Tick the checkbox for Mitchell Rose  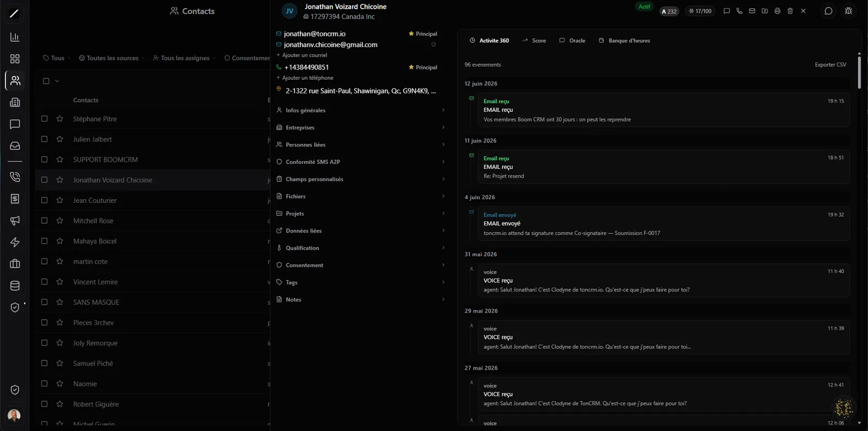click(x=44, y=220)
